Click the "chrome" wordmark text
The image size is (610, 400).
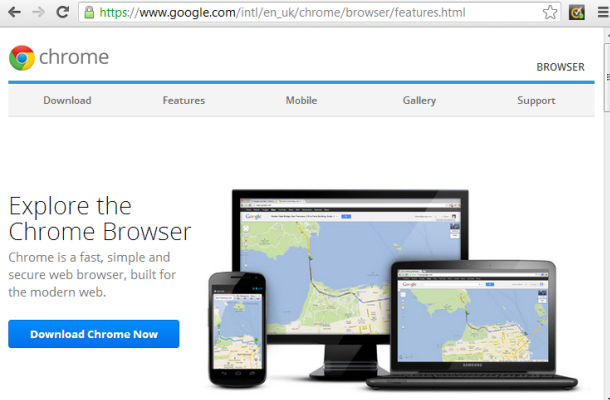[x=74, y=57]
